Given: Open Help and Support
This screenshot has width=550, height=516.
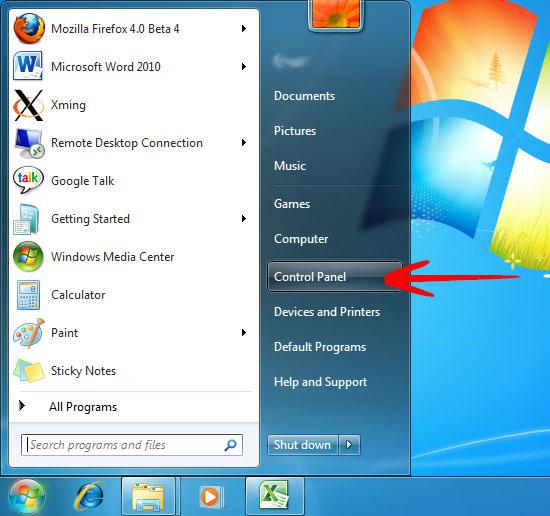Looking at the screenshot, I should pos(321,382).
